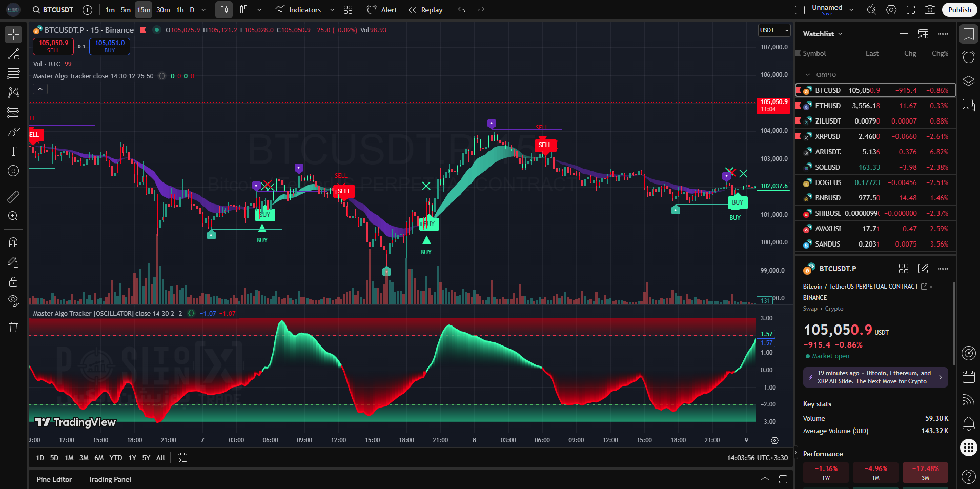Collapse the CRYPTO watchlist section
Viewport: 980px width, 489px height.
click(x=808, y=75)
